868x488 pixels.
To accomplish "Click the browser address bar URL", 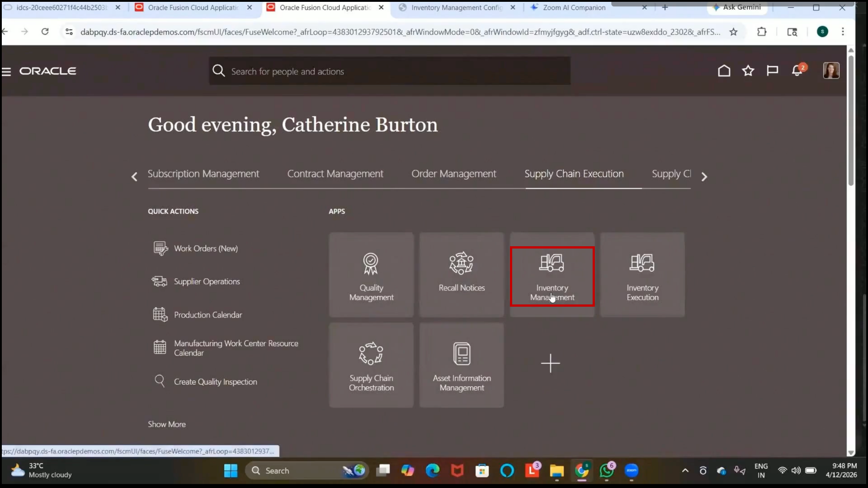I will [400, 32].
